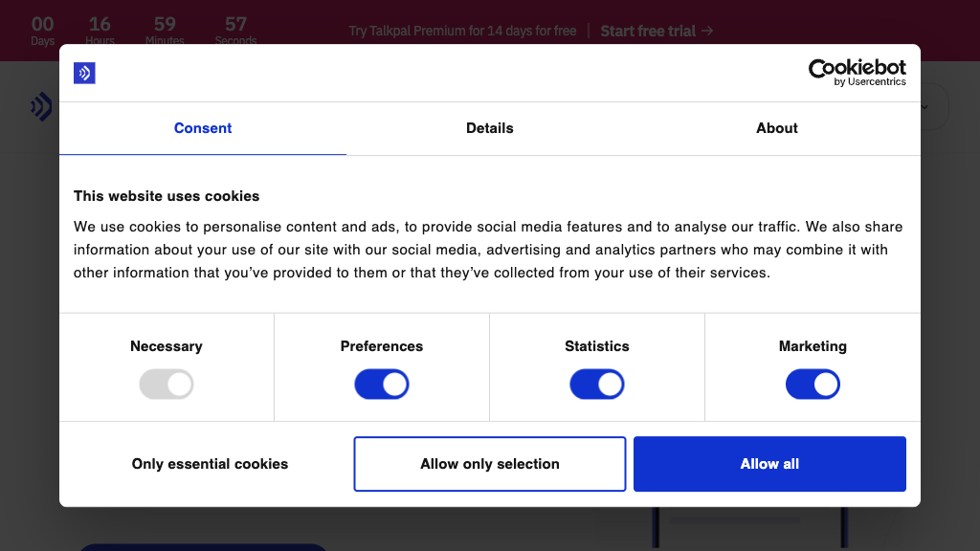Select Only essential cookies

point(209,463)
